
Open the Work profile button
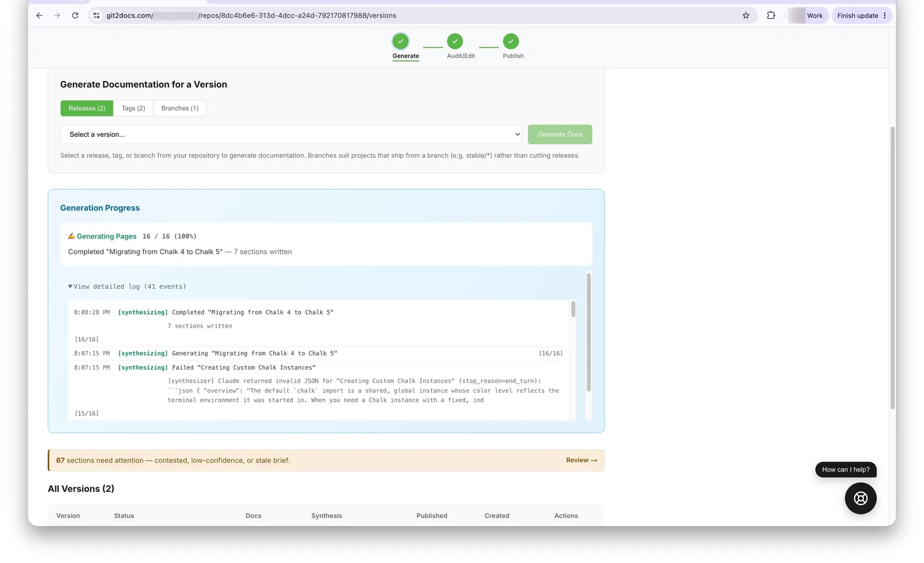[808, 16]
